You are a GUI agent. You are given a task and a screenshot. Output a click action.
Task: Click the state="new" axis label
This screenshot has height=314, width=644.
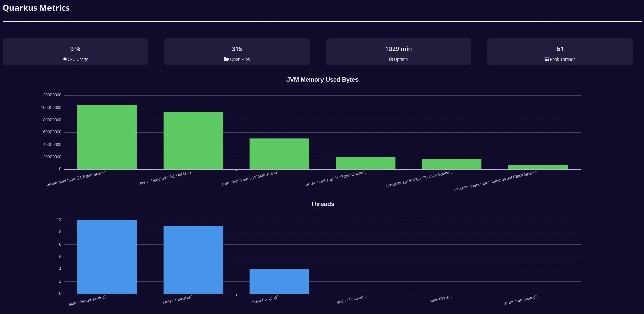click(441, 299)
